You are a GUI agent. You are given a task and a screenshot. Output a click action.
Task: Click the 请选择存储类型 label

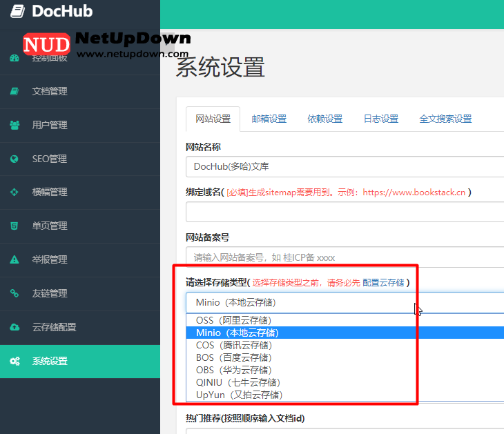[216, 283]
